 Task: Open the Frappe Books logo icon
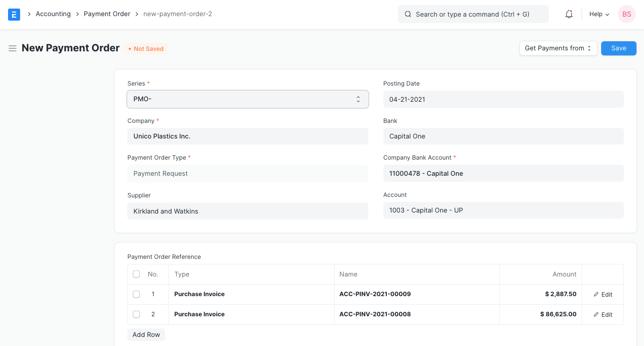(14, 14)
